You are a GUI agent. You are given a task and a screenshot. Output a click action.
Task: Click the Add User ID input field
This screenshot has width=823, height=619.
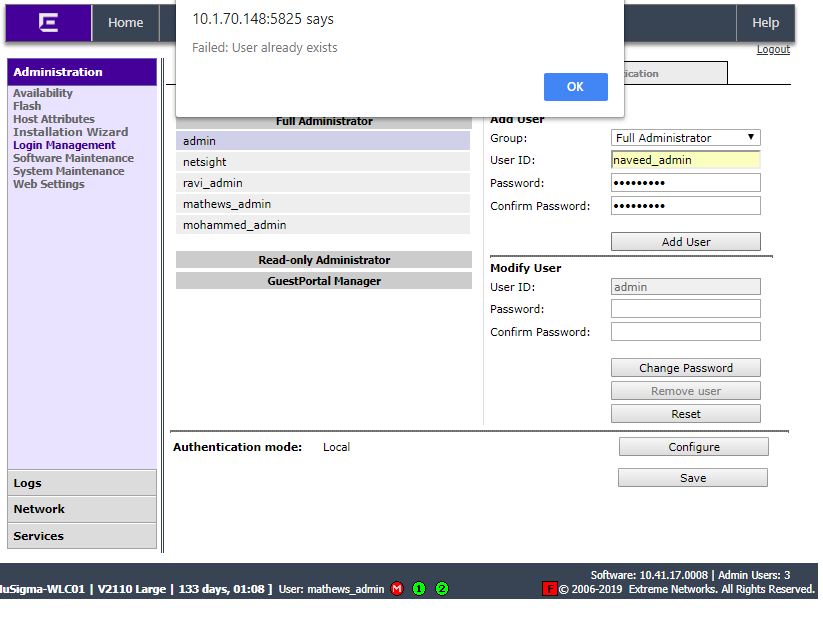tap(685, 160)
